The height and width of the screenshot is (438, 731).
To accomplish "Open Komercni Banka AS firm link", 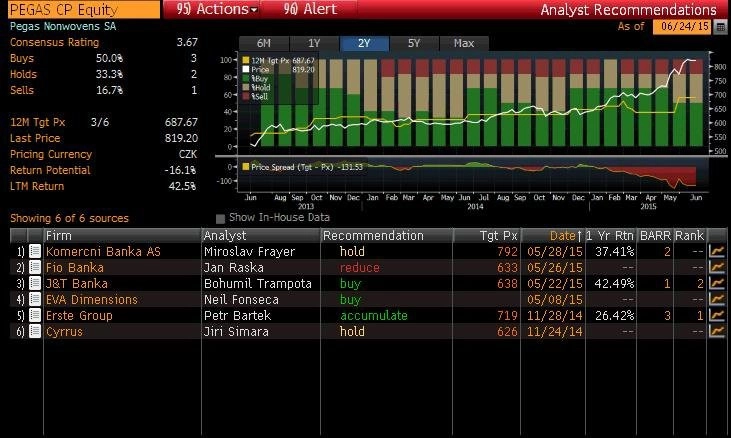I will (103, 252).
